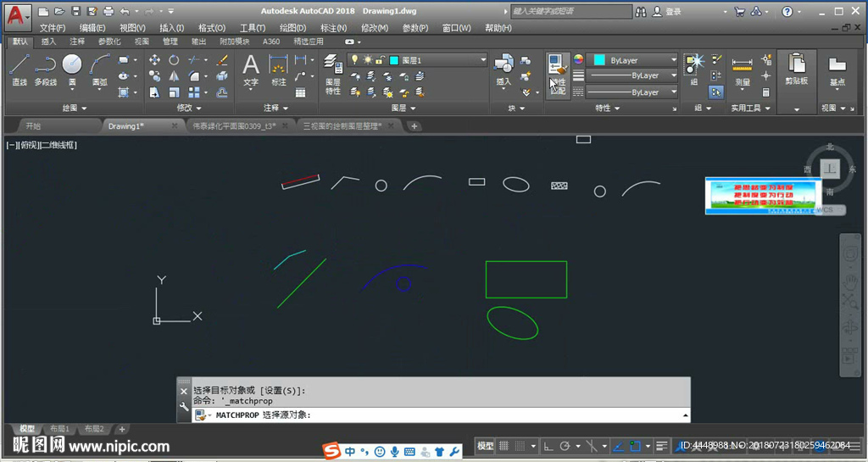Click the Erase tool icon
This screenshot has height=462, width=868.
[x=223, y=59]
